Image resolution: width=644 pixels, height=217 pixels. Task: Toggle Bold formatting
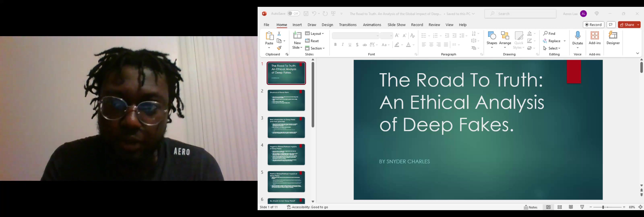[x=335, y=45]
